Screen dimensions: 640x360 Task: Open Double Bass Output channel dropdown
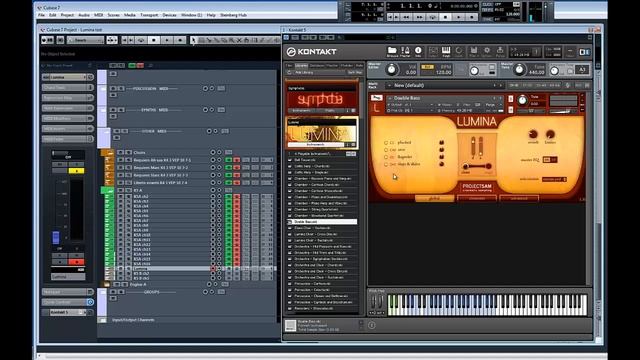click(x=411, y=105)
